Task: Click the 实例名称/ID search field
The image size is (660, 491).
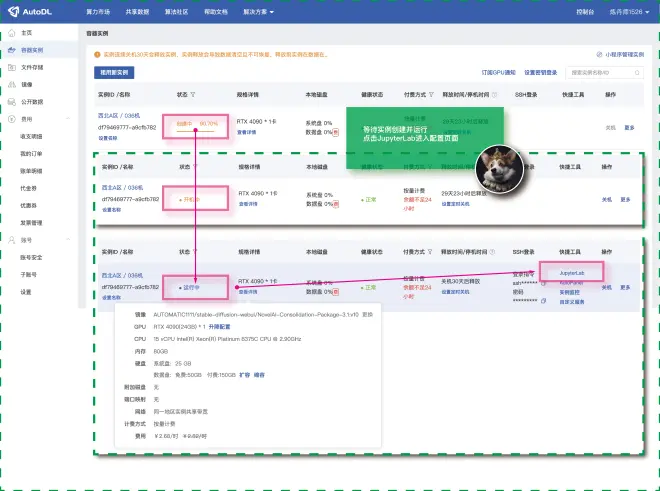Action: coord(605,73)
